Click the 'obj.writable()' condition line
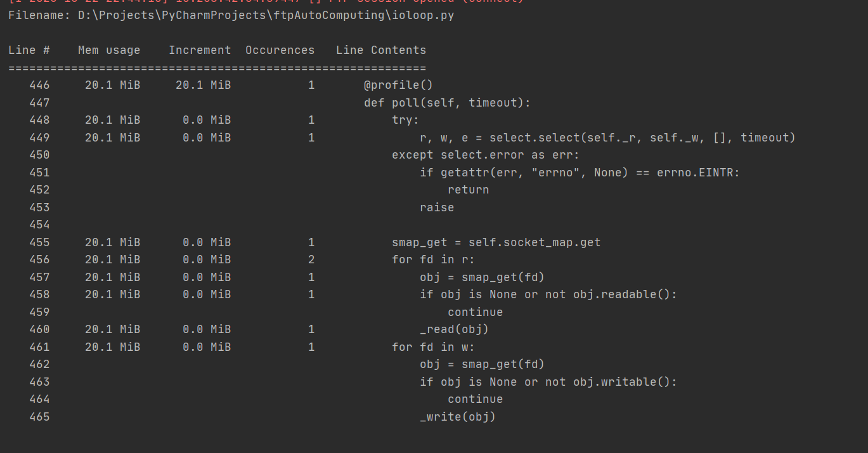This screenshot has width=868, height=453. click(548, 382)
